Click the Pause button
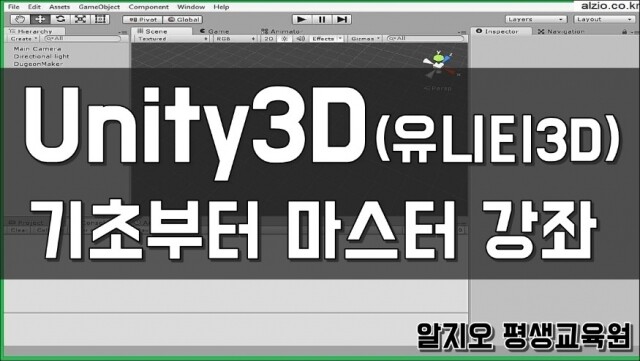This screenshot has width=640, height=361. pyautogui.click(x=322, y=19)
